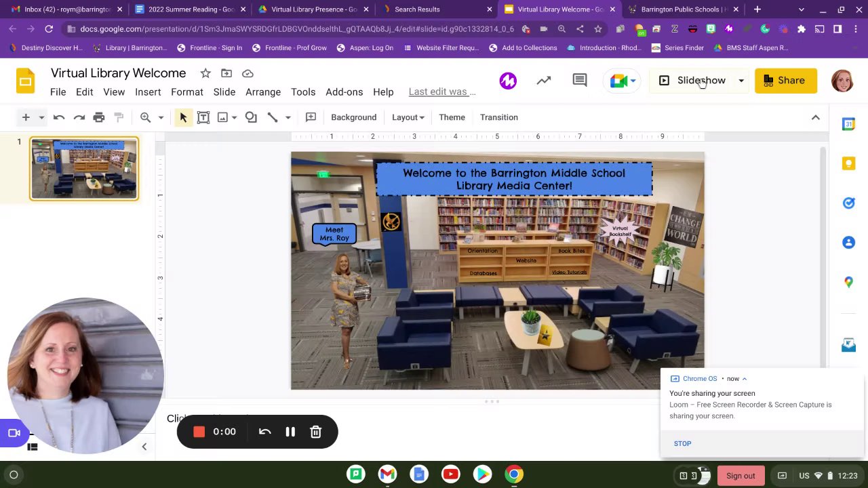
Task: Click the red Loom stop recording square
Action: (199, 432)
